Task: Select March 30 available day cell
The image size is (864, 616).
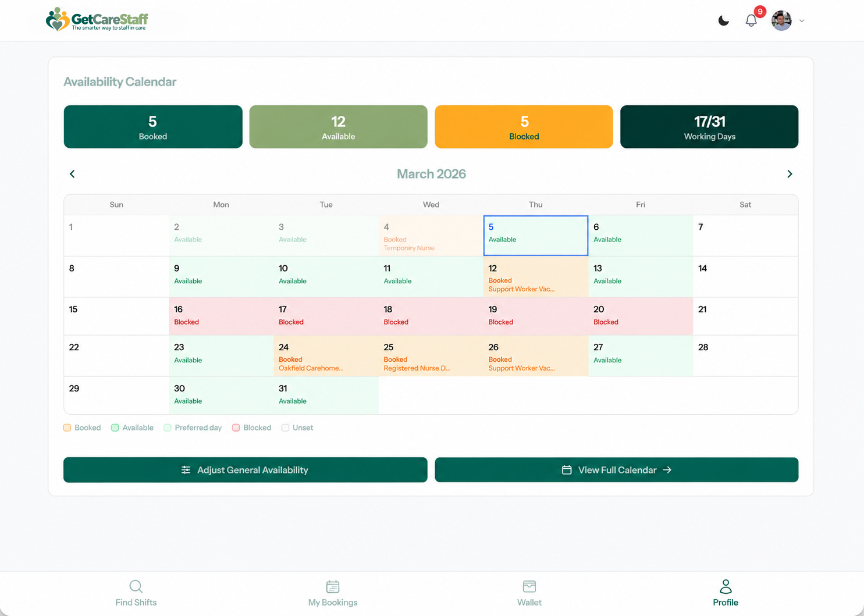Action: click(x=221, y=396)
